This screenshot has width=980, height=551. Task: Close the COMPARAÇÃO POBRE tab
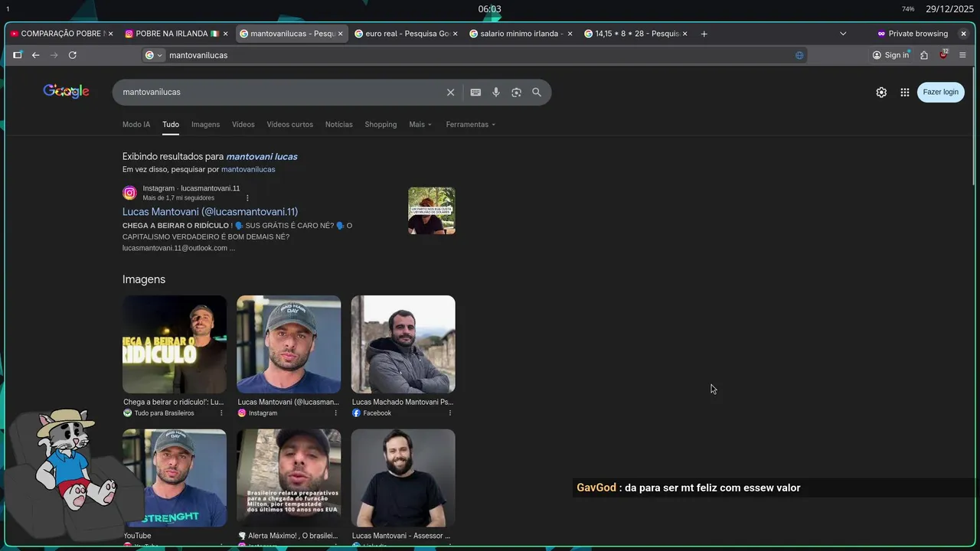[x=110, y=34]
